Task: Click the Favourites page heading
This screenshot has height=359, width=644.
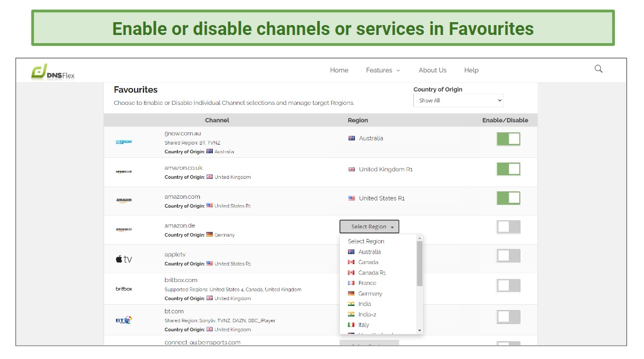Action: tap(136, 90)
